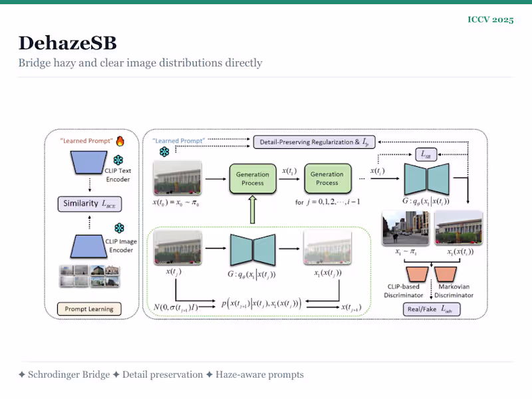Screen dimensions: 532x399
Task: Click the 'for j = 0,1,2,…,i−1' text
Action: pos(327,202)
